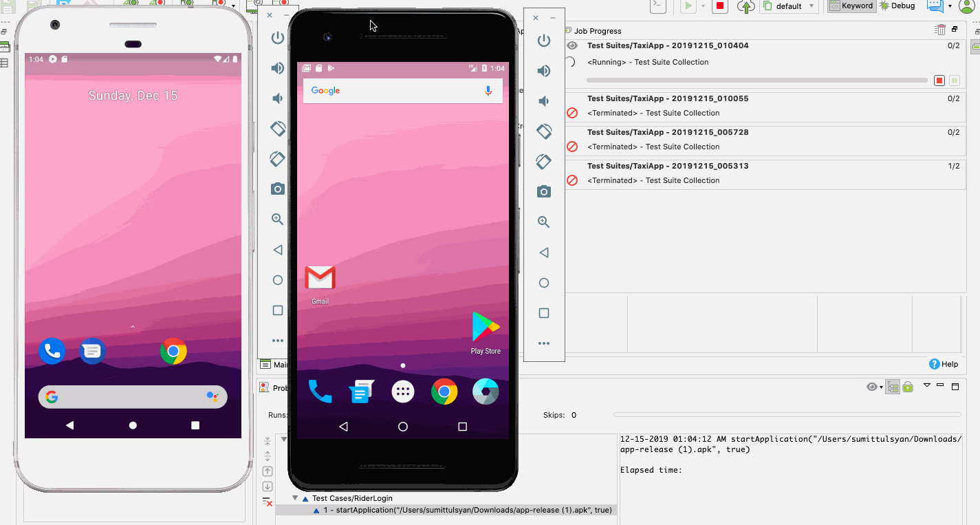Click volume down in toolbar beside Job Progress
Image resolution: width=980 pixels, height=525 pixels.
click(x=544, y=101)
